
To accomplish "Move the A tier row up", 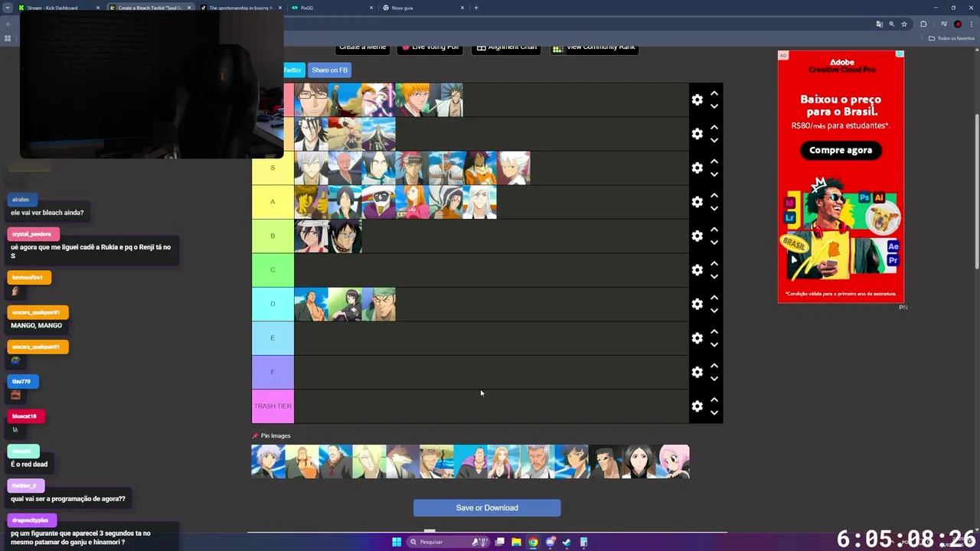I will pos(714,196).
